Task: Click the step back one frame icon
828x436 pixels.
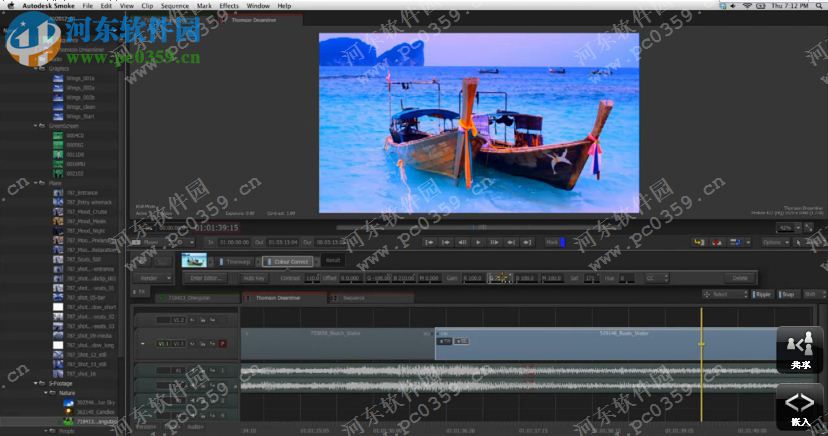Action: tap(462, 242)
